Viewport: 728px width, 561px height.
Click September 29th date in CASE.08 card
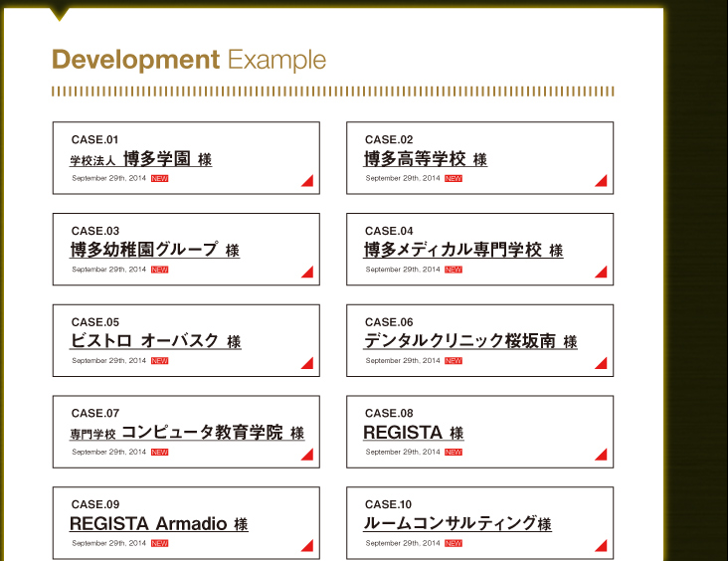(403, 452)
